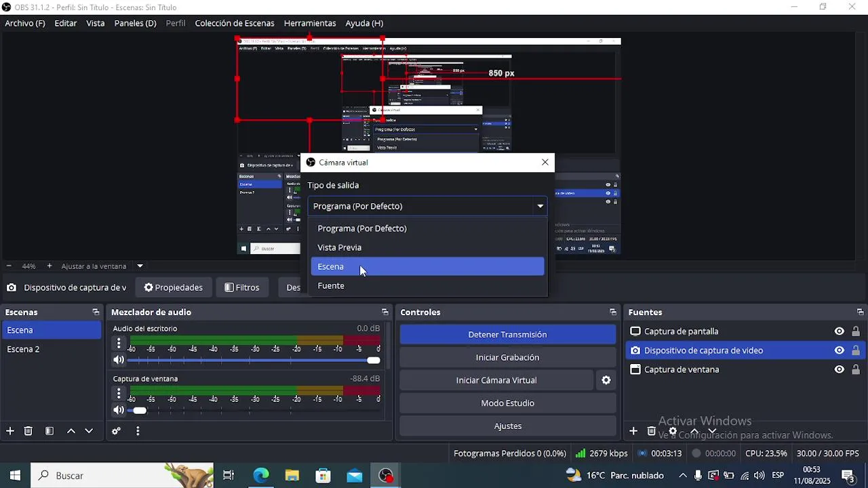Enable Modo Estudio

507,403
